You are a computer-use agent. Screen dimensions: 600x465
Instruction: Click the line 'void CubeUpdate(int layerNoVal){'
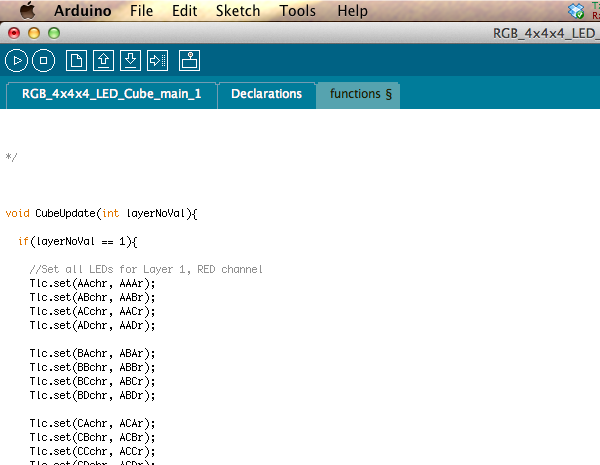pyautogui.click(x=101, y=214)
